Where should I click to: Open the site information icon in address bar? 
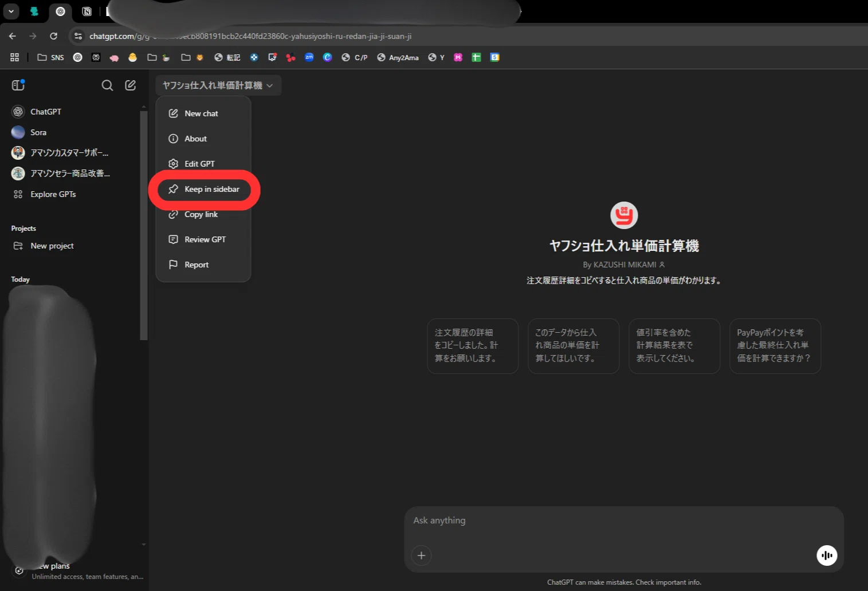pyautogui.click(x=78, y=36)
